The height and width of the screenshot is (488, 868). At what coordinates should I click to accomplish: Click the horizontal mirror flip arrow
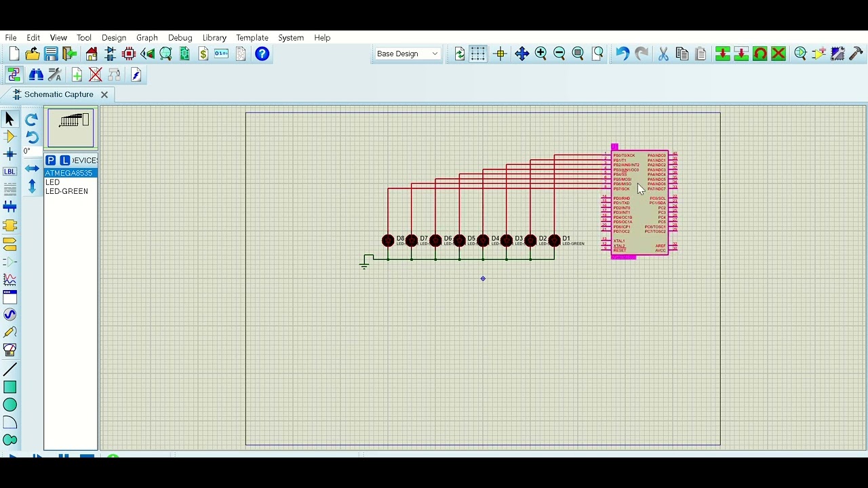(x=32, y=169)
